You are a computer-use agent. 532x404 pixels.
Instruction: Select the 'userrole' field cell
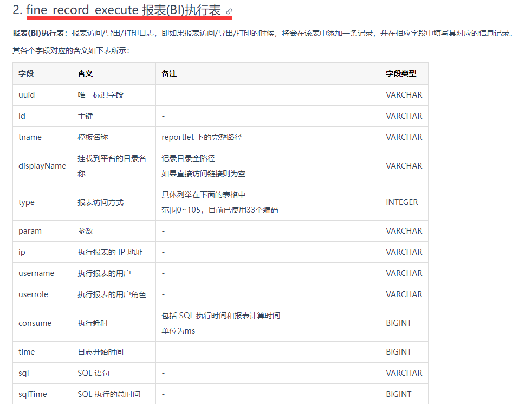pyautogui.click(x=42, y=294)
